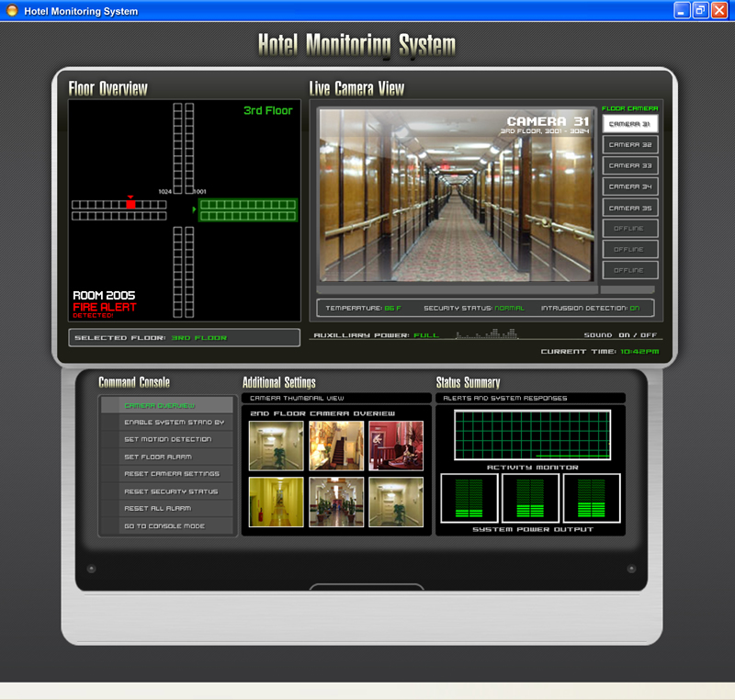Switch to Camera 35

[630, 208]
